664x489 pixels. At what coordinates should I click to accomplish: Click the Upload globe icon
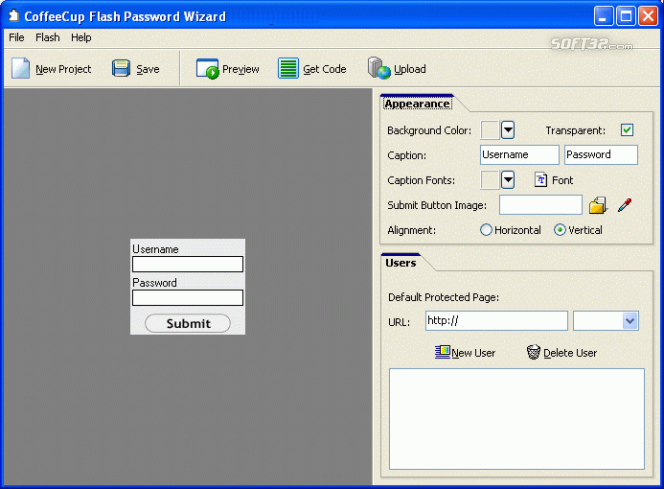point(379,68)
